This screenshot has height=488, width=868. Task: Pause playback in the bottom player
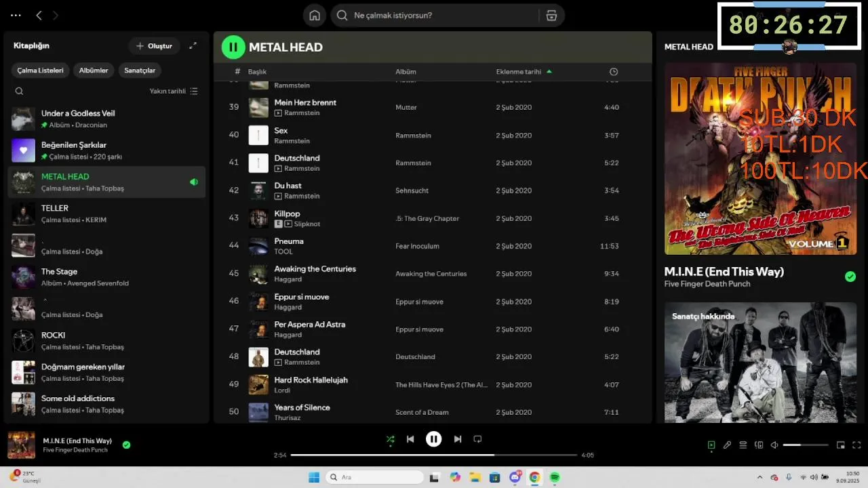[x=434, y=439]
